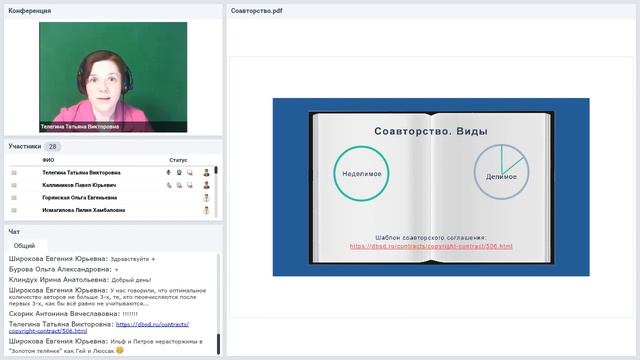Click the message about оптимальное количество авторов
Viewport: 640px width, 360px height.
108,297
